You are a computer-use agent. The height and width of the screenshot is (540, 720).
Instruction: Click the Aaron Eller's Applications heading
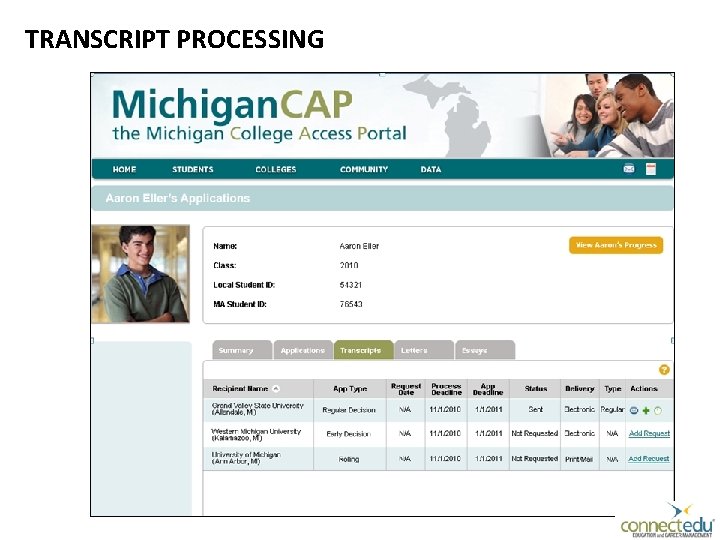(178, 198)
